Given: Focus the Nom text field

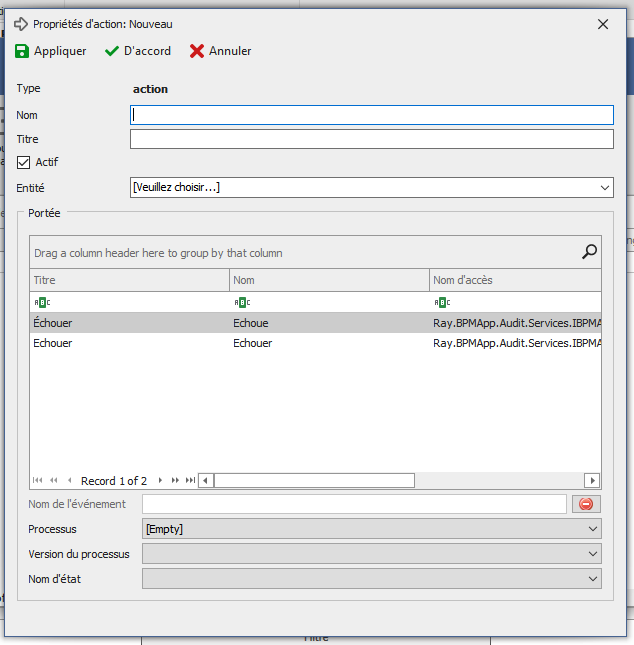Looking at the screenshot, I should (x=372, y=115).
